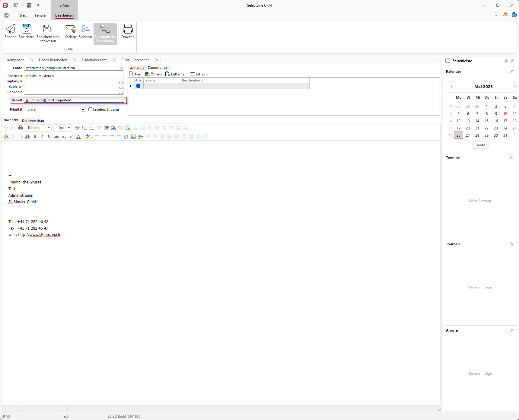Click the Heute button in calendar
Screen dimensions: 519x420
point(480,145)
